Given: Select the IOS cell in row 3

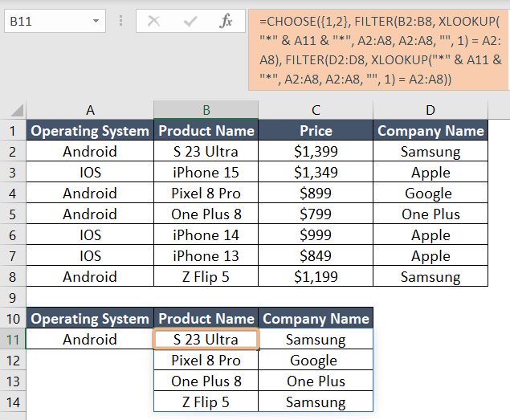Looking at the screenshot, I should tap(90, 172).
